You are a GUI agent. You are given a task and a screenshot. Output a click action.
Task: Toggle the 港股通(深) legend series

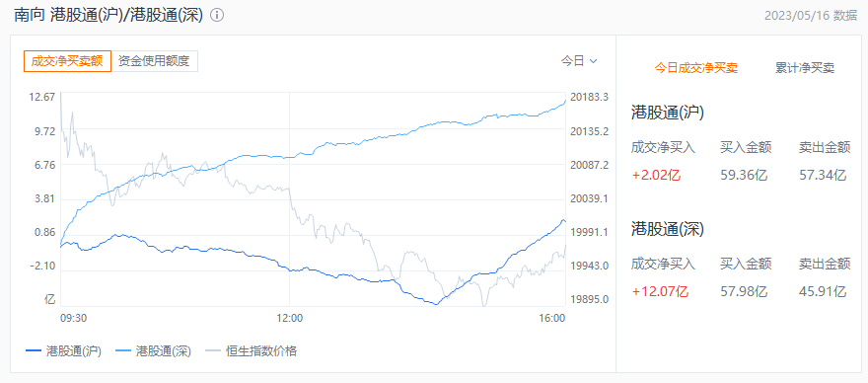coord(153,350)
